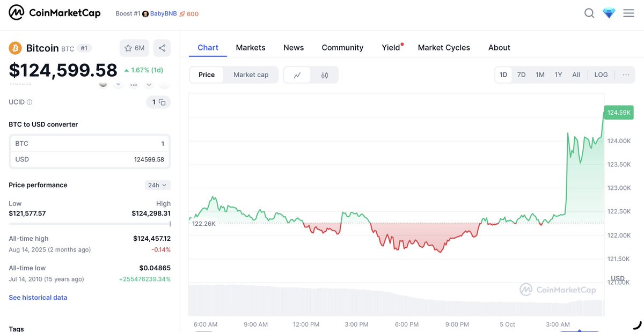Open the Community tab
644x332 pixels.
pos(342,48)
